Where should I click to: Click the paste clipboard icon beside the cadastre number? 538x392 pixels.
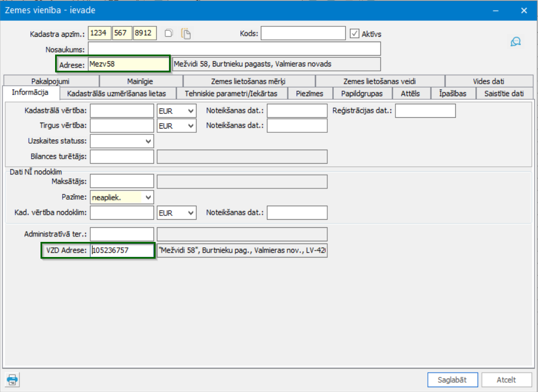pyautogui.click(x=186, y=33)
